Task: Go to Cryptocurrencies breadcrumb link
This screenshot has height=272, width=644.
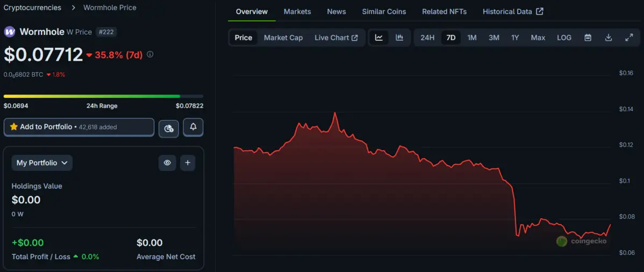Action: [32, 8]
